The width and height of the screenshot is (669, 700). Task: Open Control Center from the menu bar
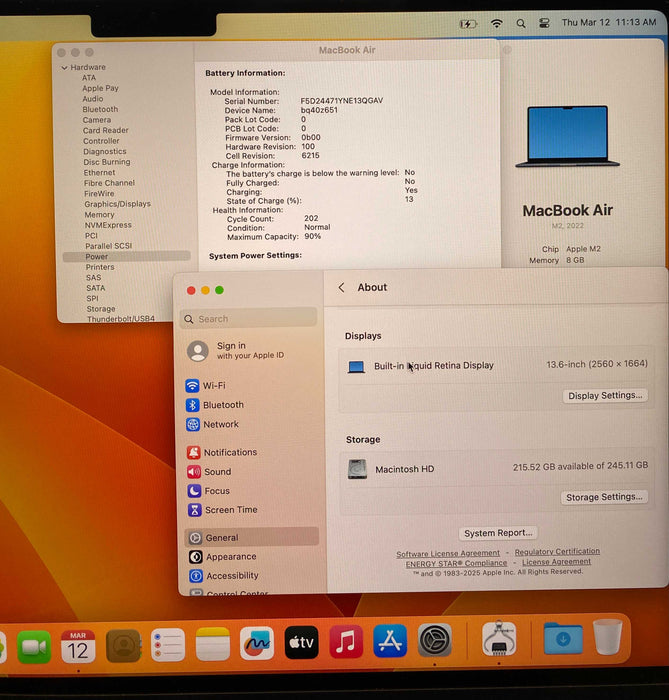544,23
